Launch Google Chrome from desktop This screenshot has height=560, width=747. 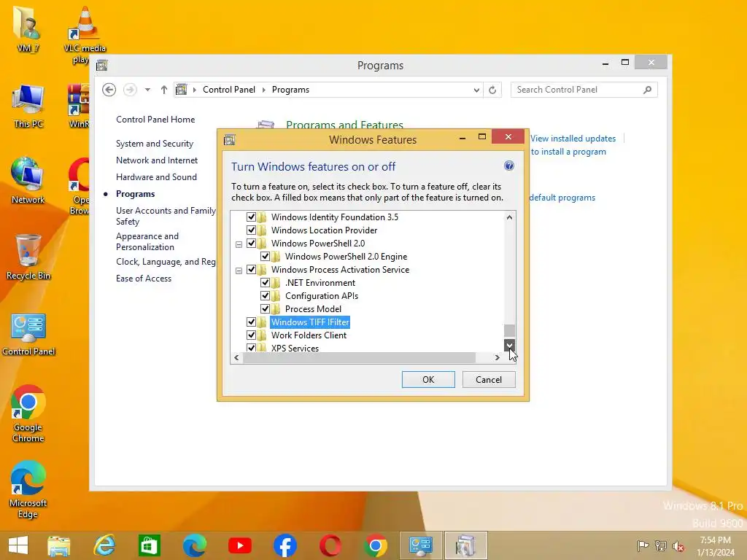[x=28, y=413]
